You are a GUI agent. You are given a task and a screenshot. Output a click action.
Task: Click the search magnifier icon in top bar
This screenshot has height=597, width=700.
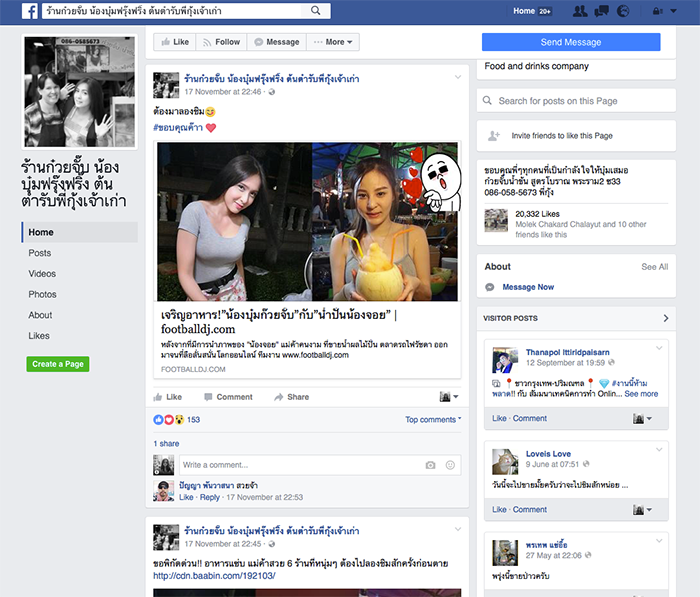[315, 11]
